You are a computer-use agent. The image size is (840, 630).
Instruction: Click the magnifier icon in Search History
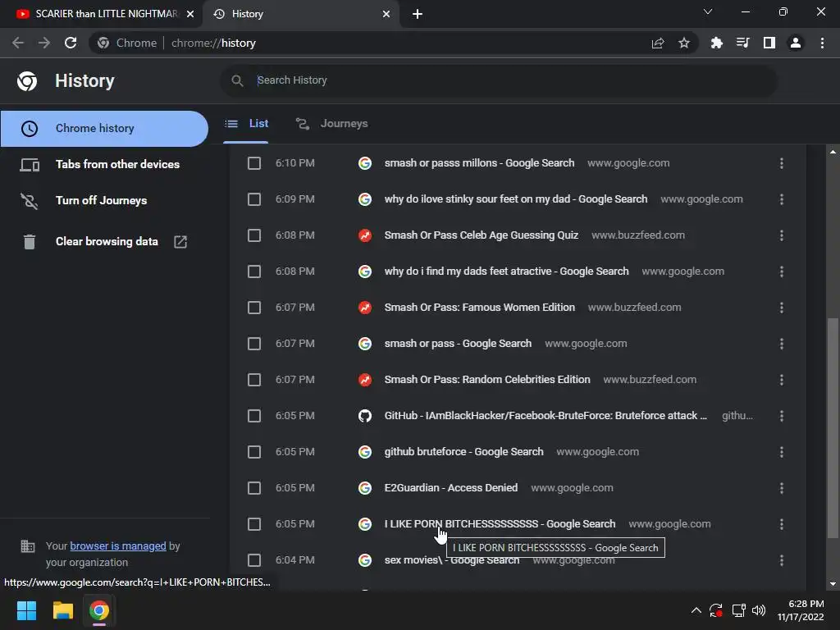click(x=237, y=81)
